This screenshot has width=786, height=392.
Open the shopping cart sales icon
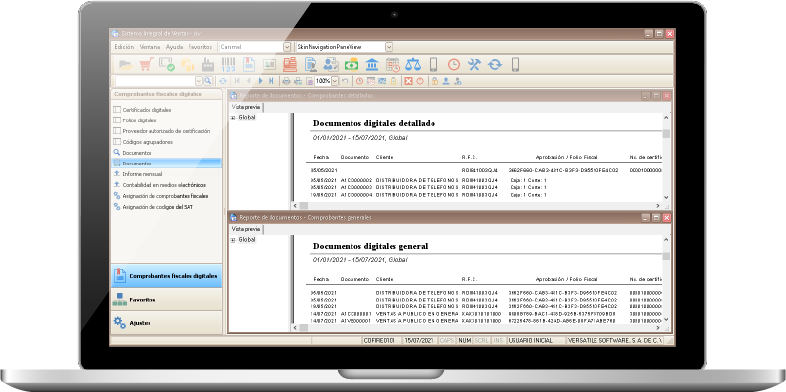pos(146,64)
